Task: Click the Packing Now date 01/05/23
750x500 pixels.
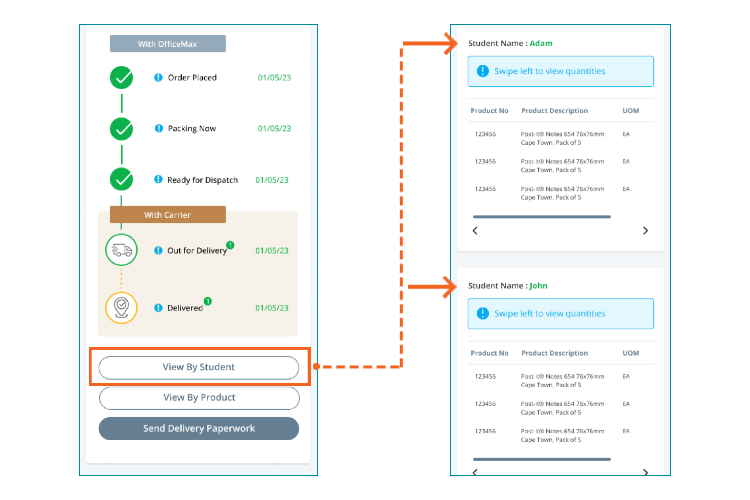Action: [274, 128]
